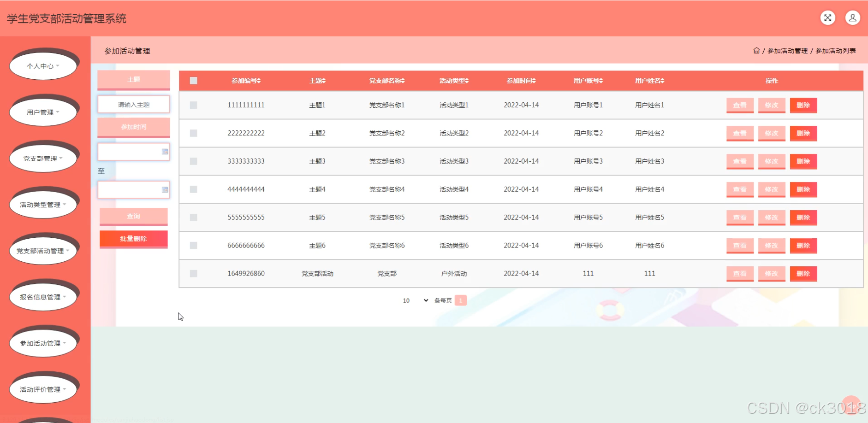Edit row 主题1 with 修改 button
Viewport: 868px width, 423px height.
(x=772, y=105)
